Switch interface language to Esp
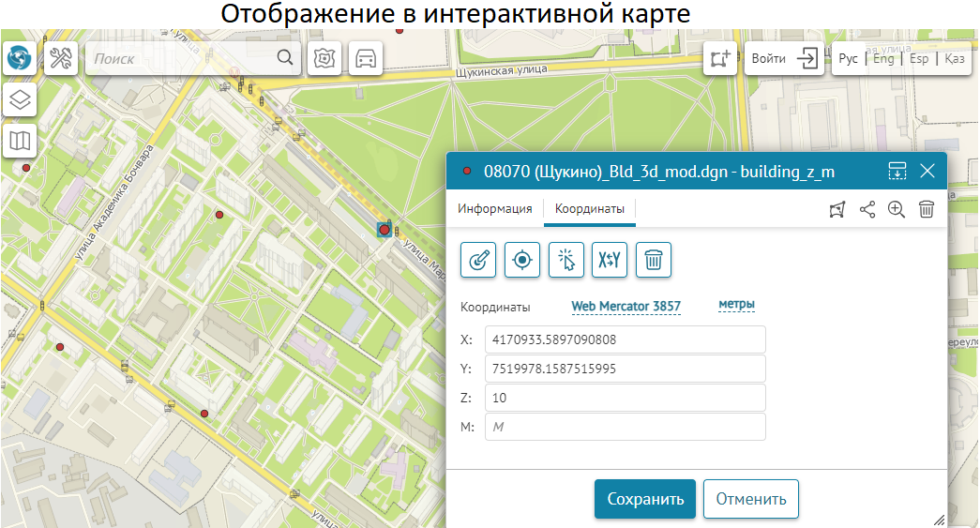 pos(919,58)
